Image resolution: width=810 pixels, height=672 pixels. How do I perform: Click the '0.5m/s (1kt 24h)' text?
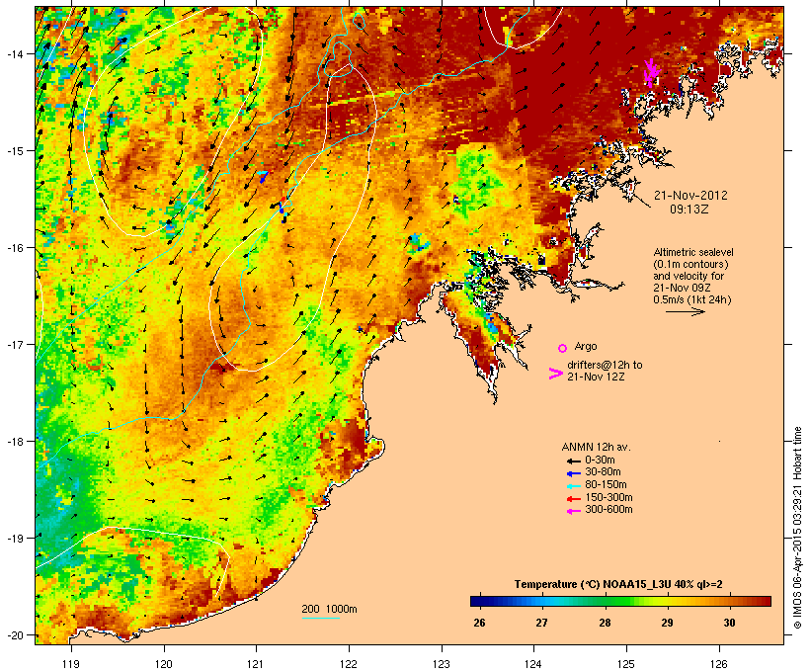click(692, 299)
